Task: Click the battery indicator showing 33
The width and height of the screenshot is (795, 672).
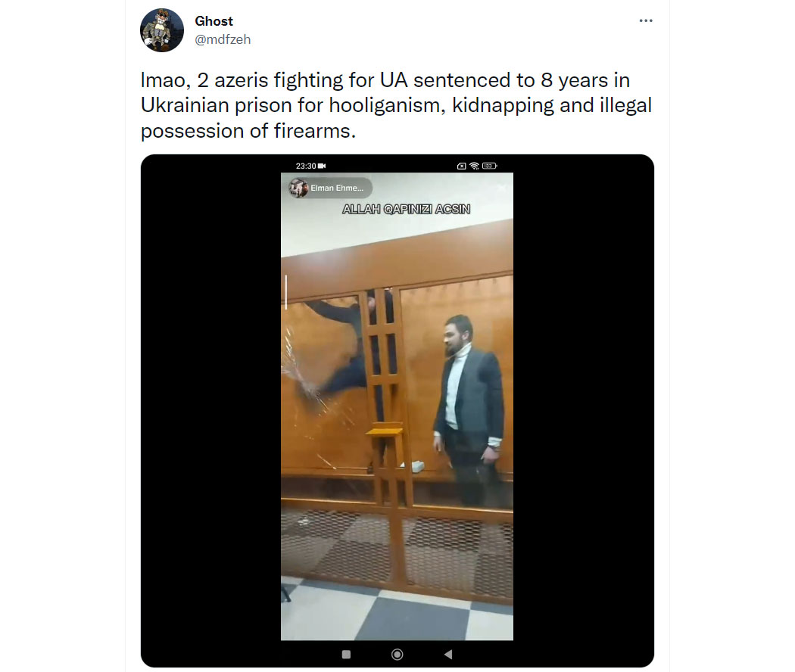Action: point(490,166)
